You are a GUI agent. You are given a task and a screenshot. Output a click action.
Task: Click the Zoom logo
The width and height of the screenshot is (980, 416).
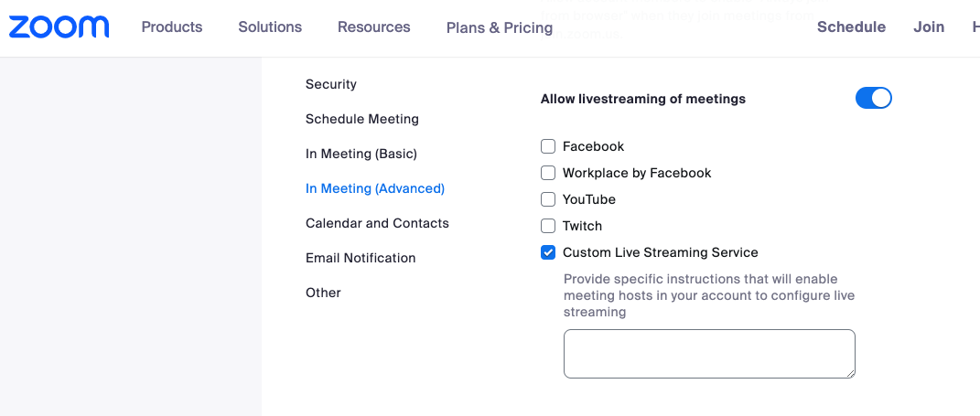coord(59,27)
